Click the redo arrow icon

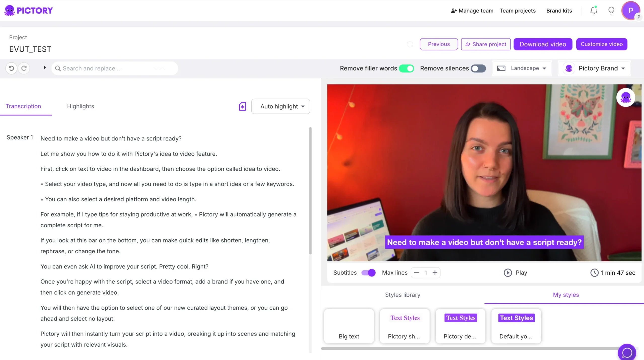coord(24,68)
